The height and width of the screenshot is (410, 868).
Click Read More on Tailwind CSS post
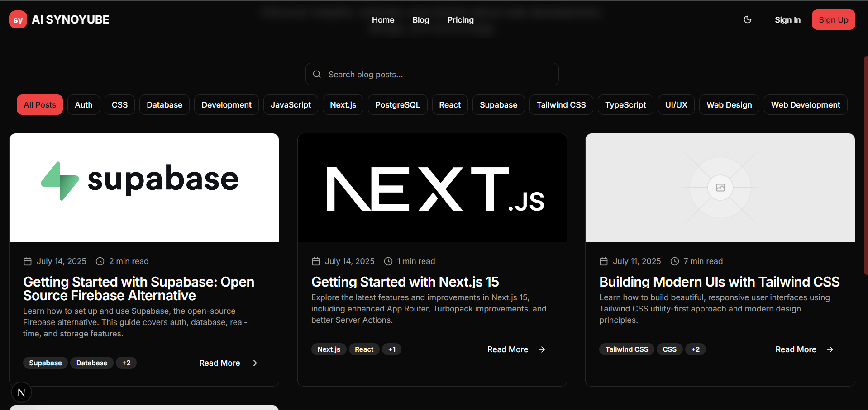pyautogui.click(x=805, y=349)
